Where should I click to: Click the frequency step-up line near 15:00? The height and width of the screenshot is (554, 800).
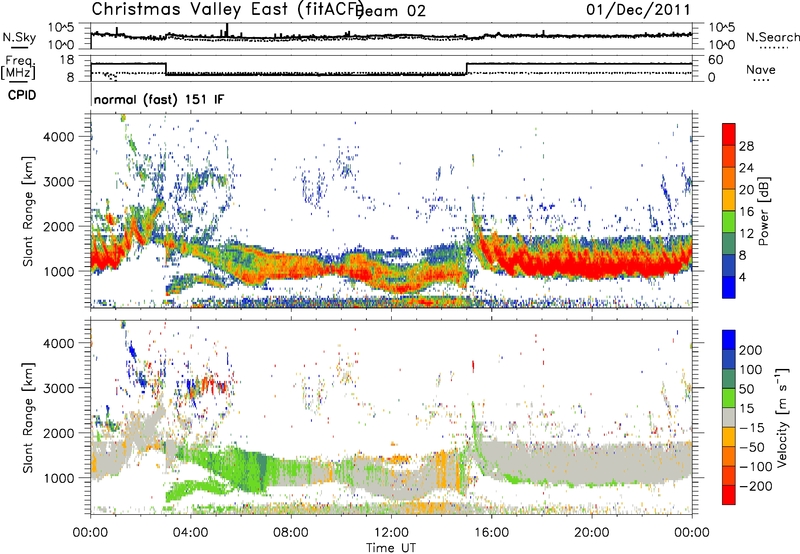click(x=467, y=69)
